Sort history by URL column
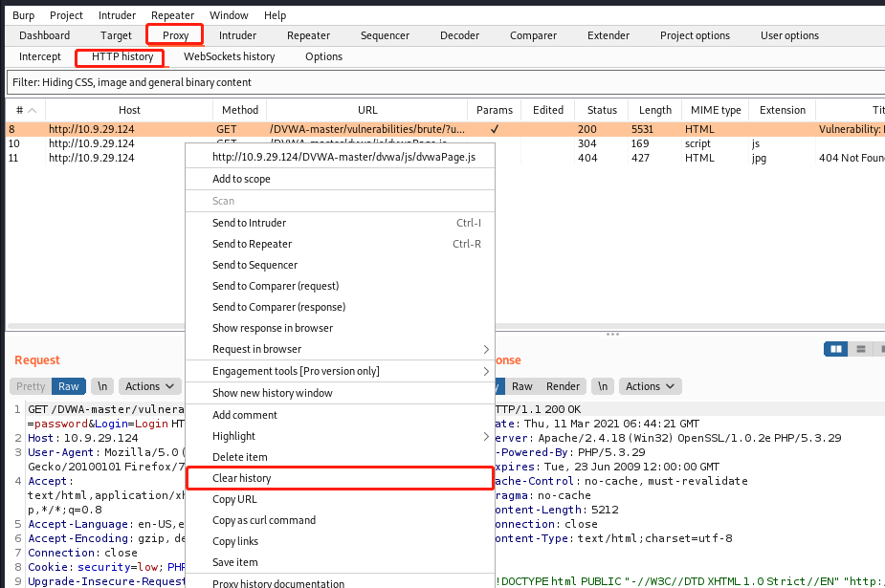885x588 pixels. pos(367,110)
